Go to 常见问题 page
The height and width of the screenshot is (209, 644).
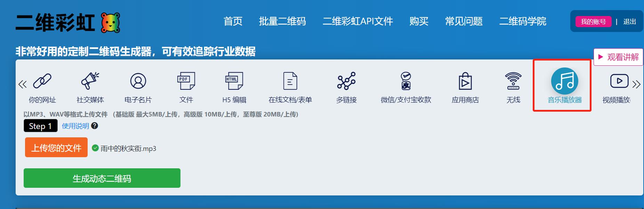[464, 22]
